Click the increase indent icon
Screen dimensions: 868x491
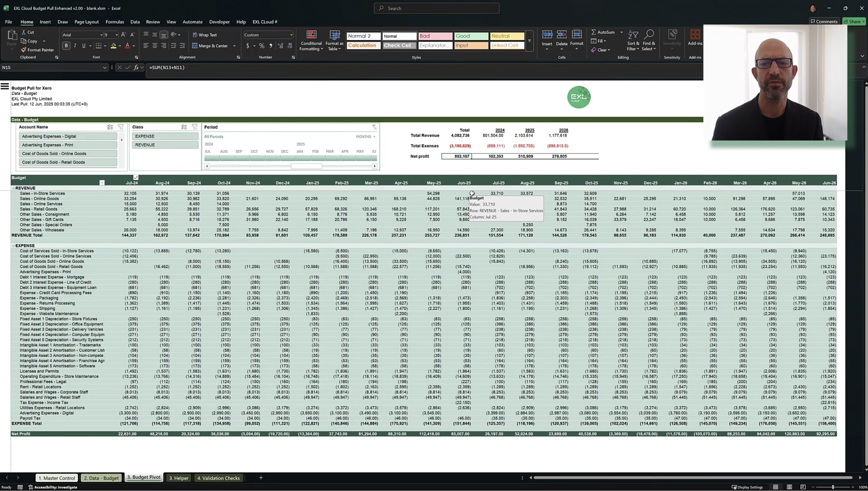pos(182,46)
